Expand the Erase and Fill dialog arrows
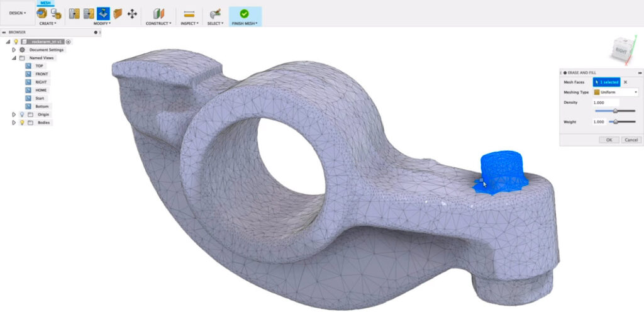The height and width of the screenshot is (312, 644). pos(640,73)
